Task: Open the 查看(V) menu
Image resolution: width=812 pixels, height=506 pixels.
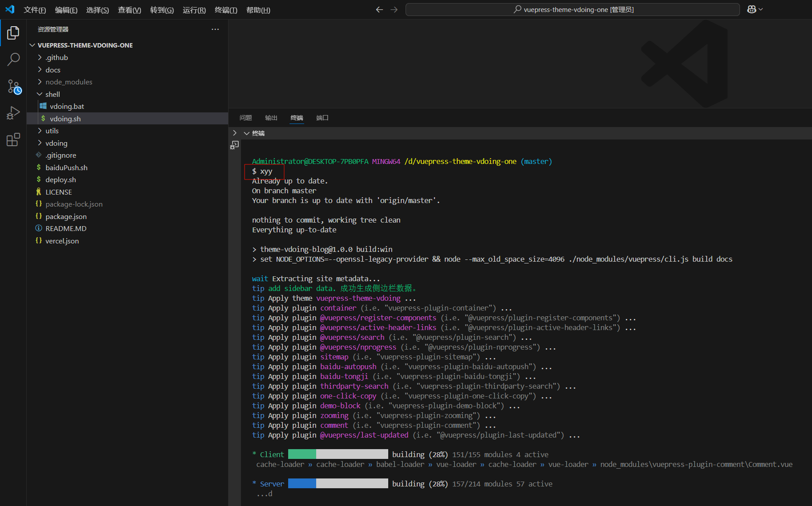Action: point(129,10)
